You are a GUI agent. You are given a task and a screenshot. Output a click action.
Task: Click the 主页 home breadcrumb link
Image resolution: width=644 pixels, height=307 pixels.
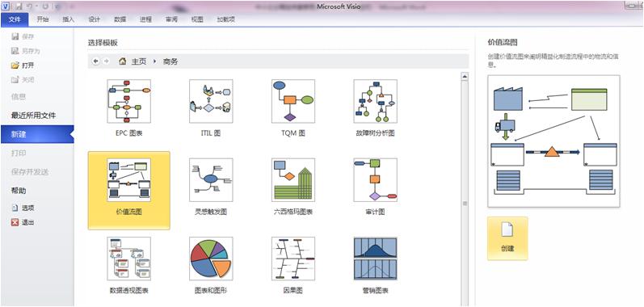point(138,61)
